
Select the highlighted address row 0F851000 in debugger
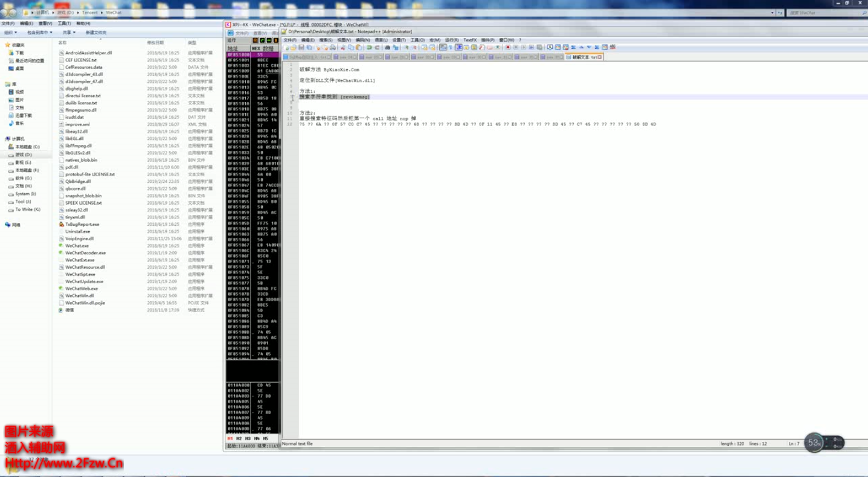tap(252, 55)
